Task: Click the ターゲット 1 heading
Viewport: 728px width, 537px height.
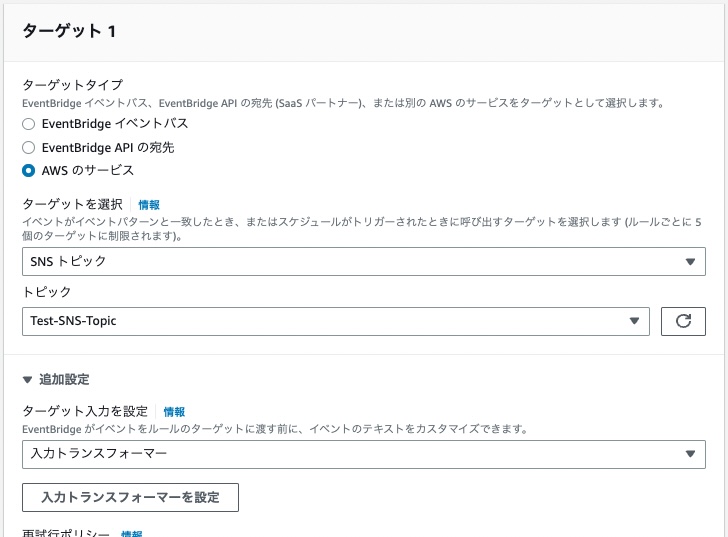Action: pos(69,31)
